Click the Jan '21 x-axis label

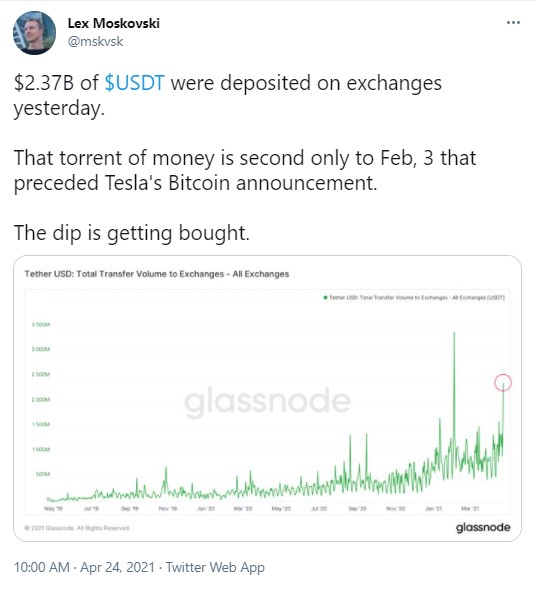[x=433, y=509]
